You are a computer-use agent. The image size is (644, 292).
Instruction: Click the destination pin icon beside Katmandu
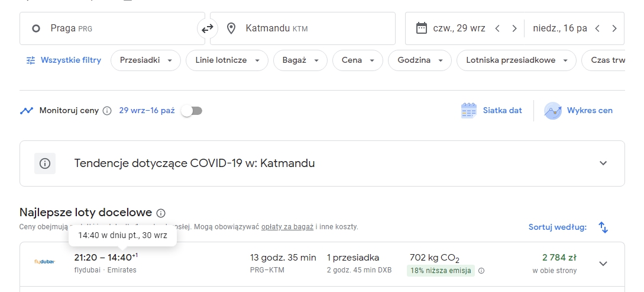point(231,28)
